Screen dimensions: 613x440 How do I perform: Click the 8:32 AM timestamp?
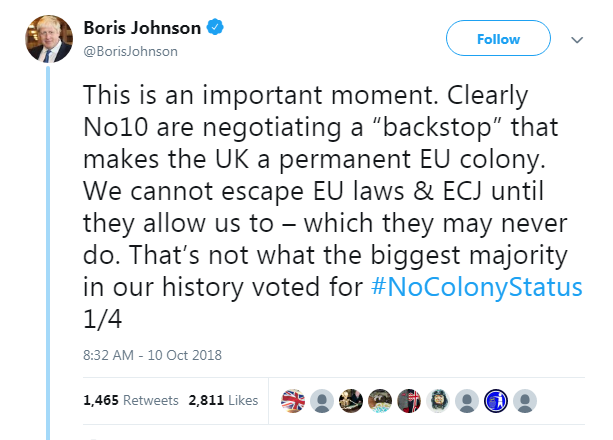pyautogui.click(x=149, y=355)
